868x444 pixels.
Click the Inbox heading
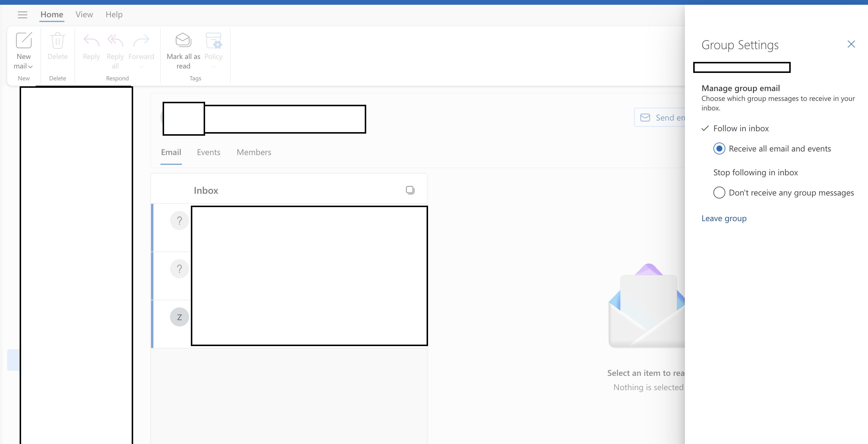(206, 191)
